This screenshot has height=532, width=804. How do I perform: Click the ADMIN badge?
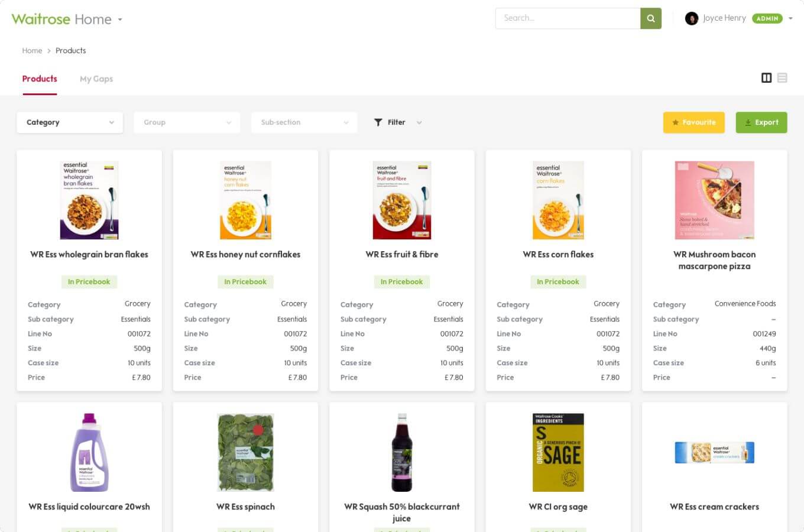click(x=767, y=18)
